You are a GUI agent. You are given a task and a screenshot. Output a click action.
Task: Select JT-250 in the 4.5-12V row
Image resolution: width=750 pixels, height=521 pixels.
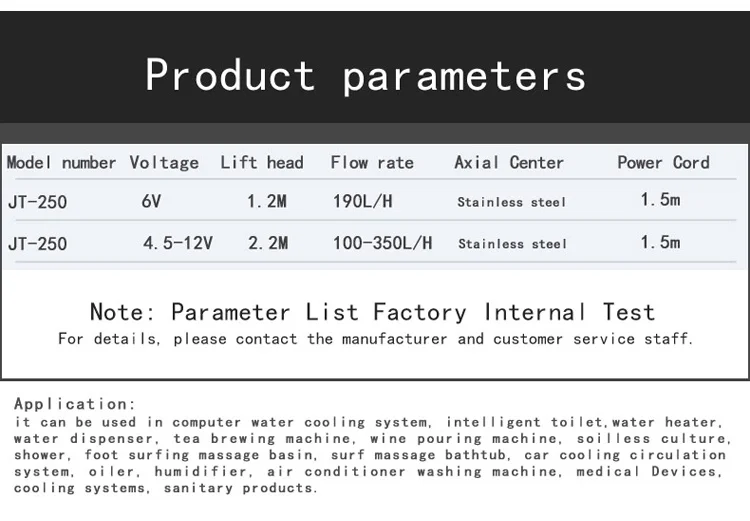click(38, 243)
